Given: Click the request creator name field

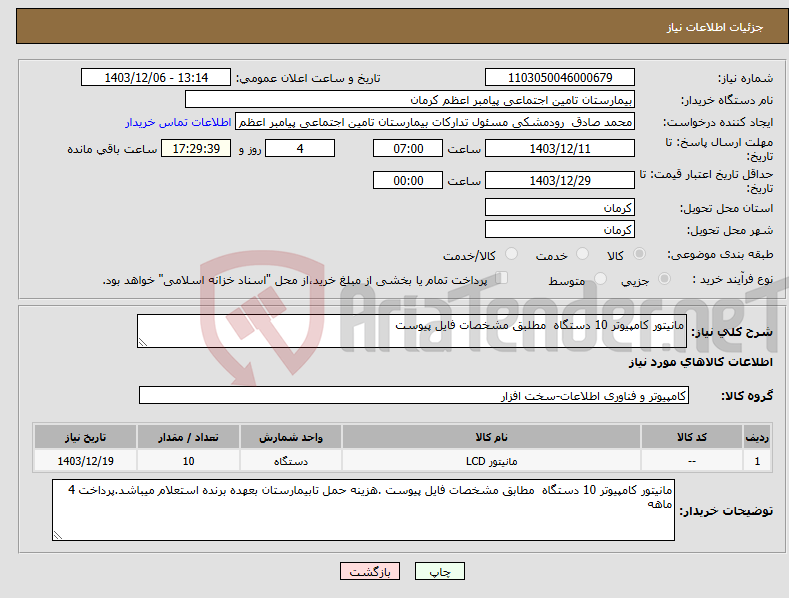Looking at the screenshot, I should point(435,122).
